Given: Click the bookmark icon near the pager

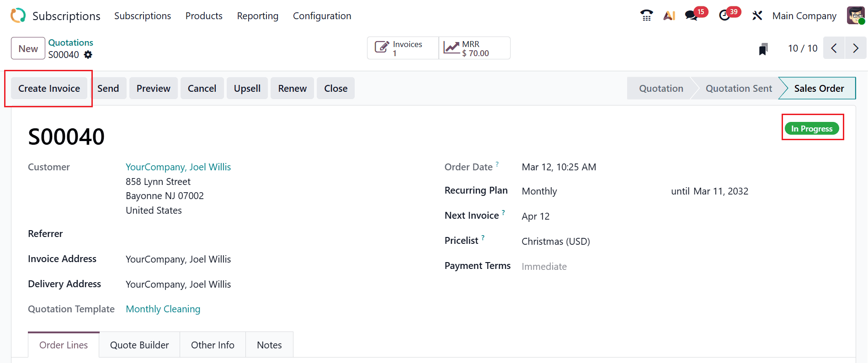Looking at the screenshot, I should pos(763,49).
